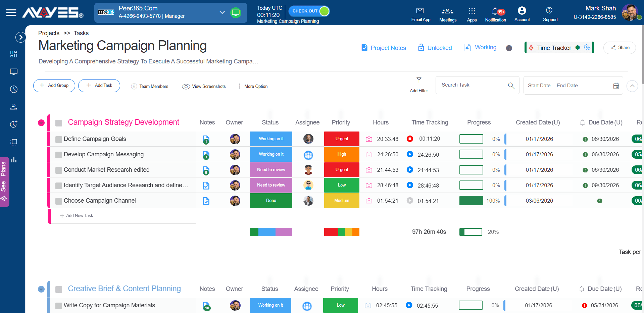Screen dimensions: 644x313
Task: Open the Email App
Action: click(x=420, y=15)
